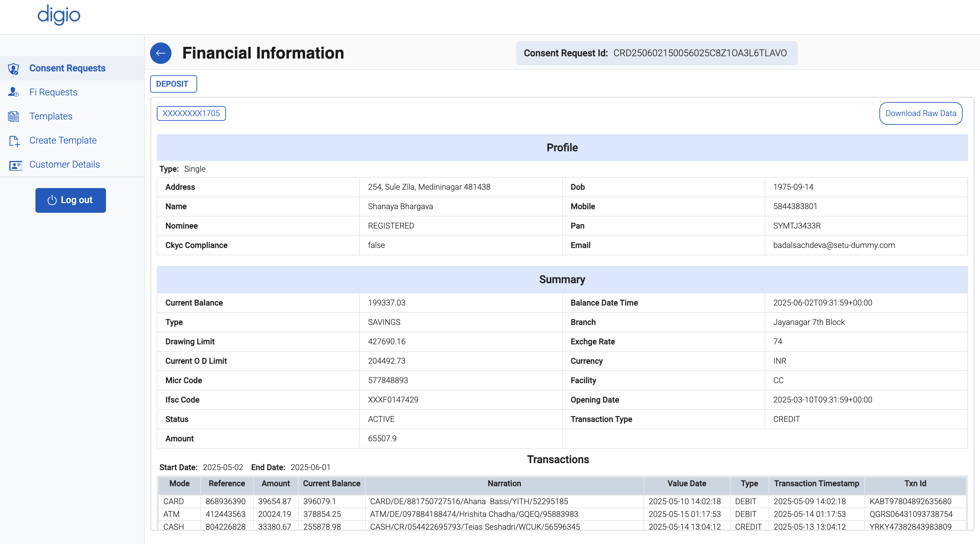Click the power icon on Log out
Screen dimensions: 980x544
pos(52,200)
